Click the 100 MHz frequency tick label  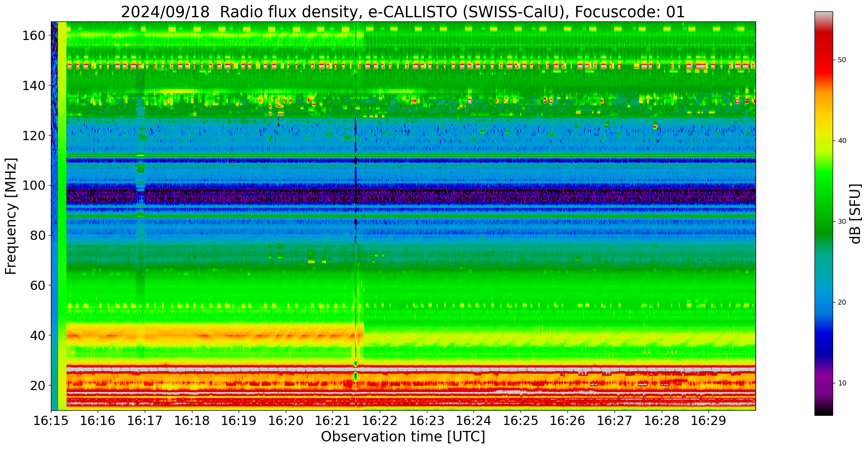click(x=34, y=185)
